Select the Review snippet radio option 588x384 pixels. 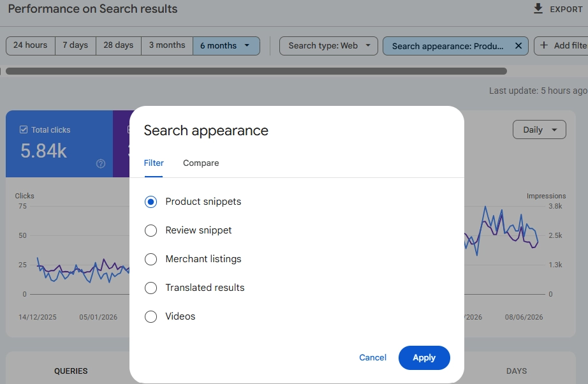point(151,230)
